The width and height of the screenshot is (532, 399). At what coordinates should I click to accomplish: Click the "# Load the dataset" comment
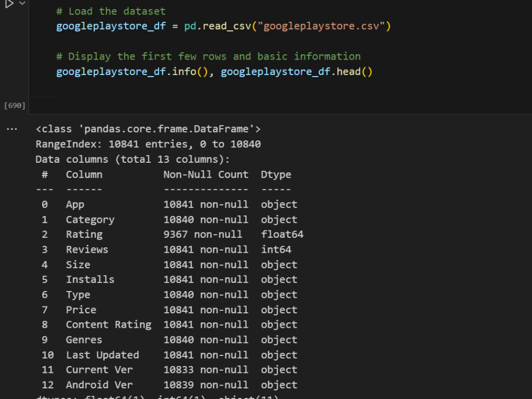109,11
